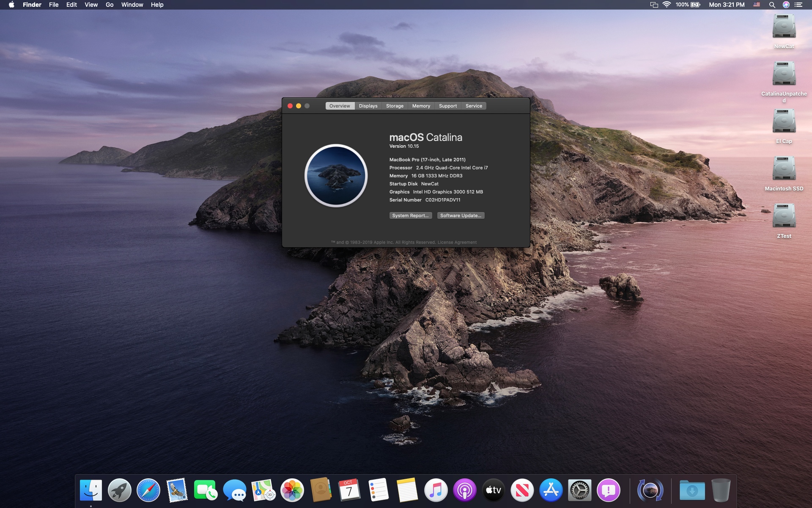Viewport: 812px width, 508px height.
Task: Open the License Agreement link
Action: [x=457, y=243]
